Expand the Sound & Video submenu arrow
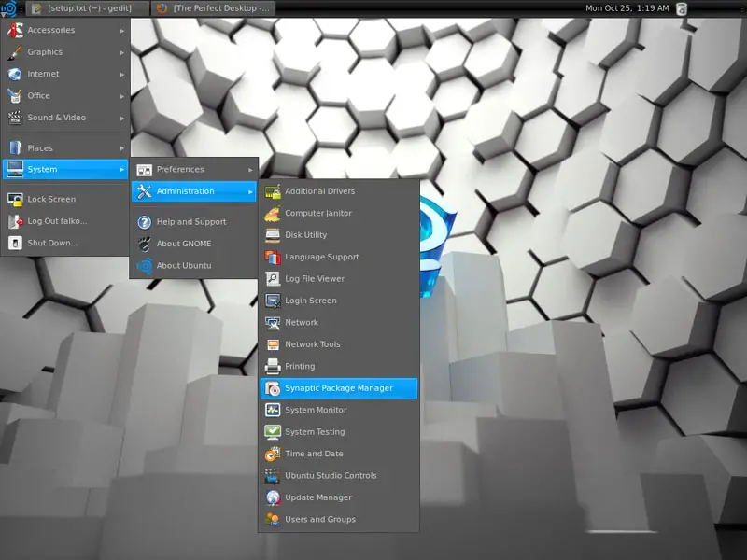The width and height of the screenshot is (747, 560). coord(122,119)
